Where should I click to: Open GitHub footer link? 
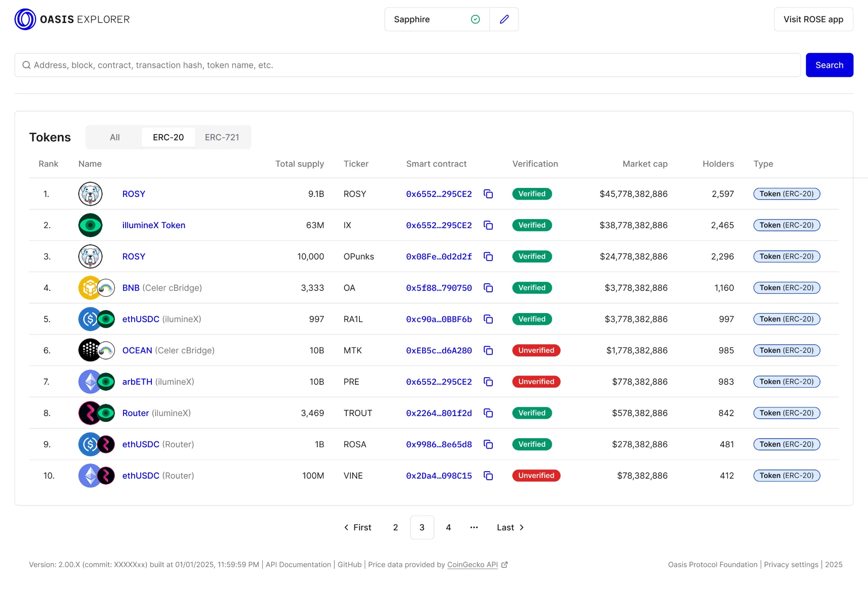pos(349,565)
